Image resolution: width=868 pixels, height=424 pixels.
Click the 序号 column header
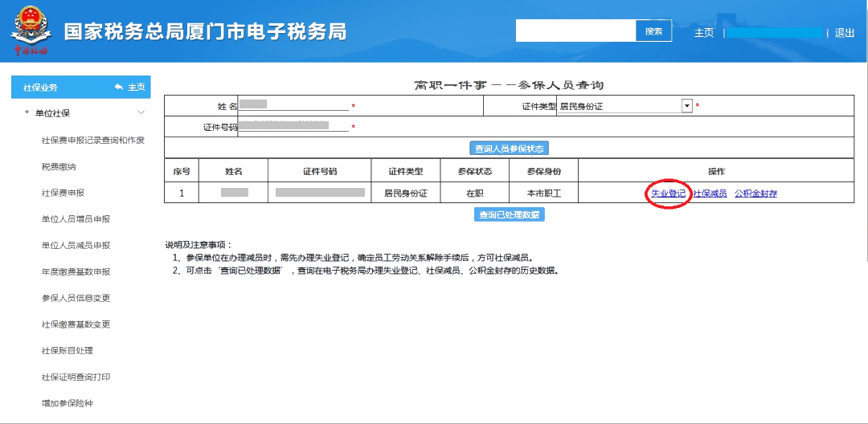point(182,171)
